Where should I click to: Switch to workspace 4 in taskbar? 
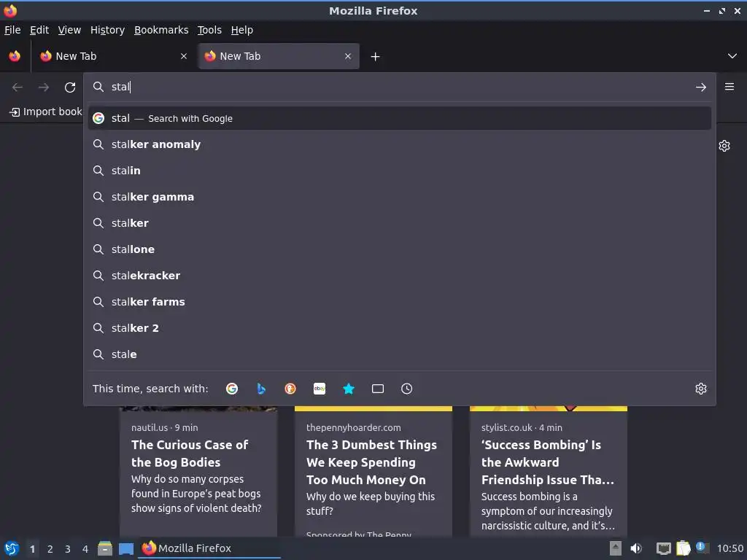point(85,549)
